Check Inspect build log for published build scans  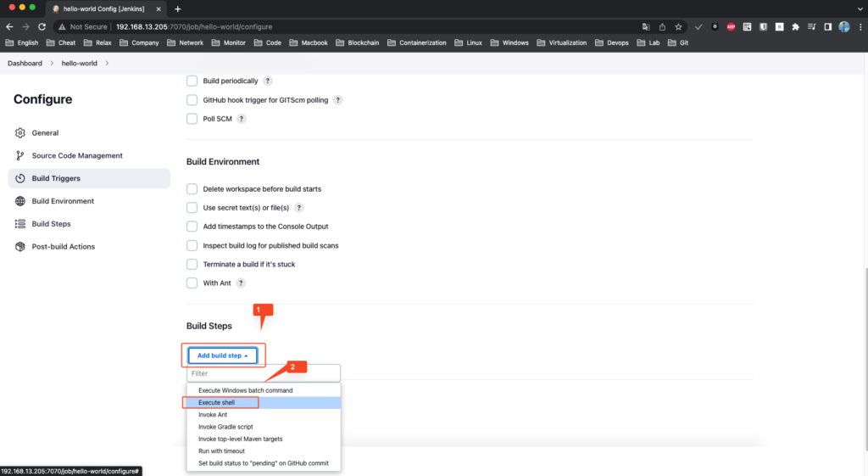(192, 245)
